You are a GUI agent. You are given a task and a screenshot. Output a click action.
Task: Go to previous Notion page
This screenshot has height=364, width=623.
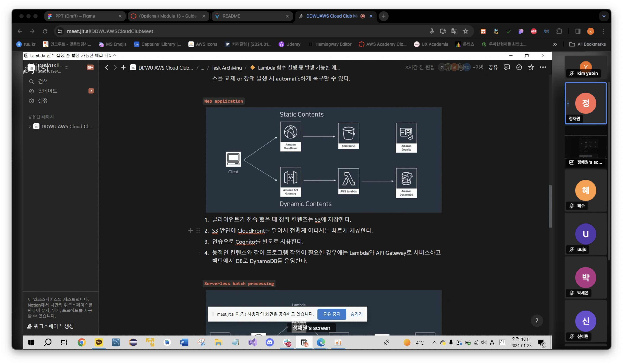(106, 67)
